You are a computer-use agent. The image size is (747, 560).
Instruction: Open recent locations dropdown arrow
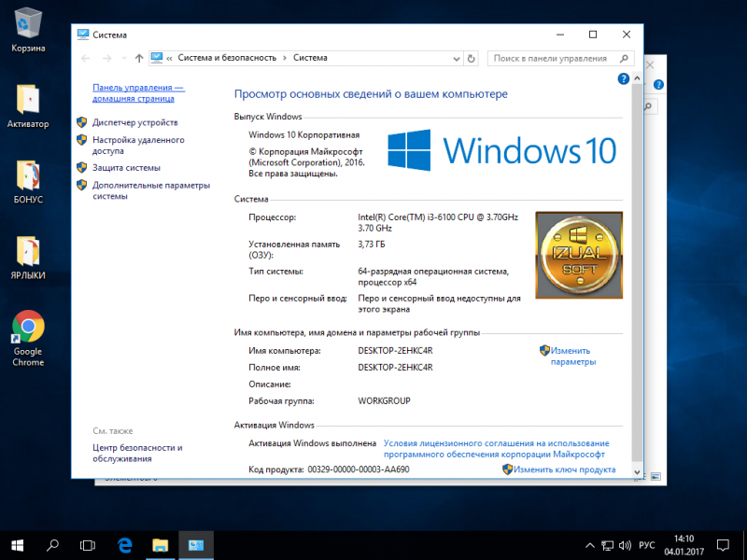[124, 58]
